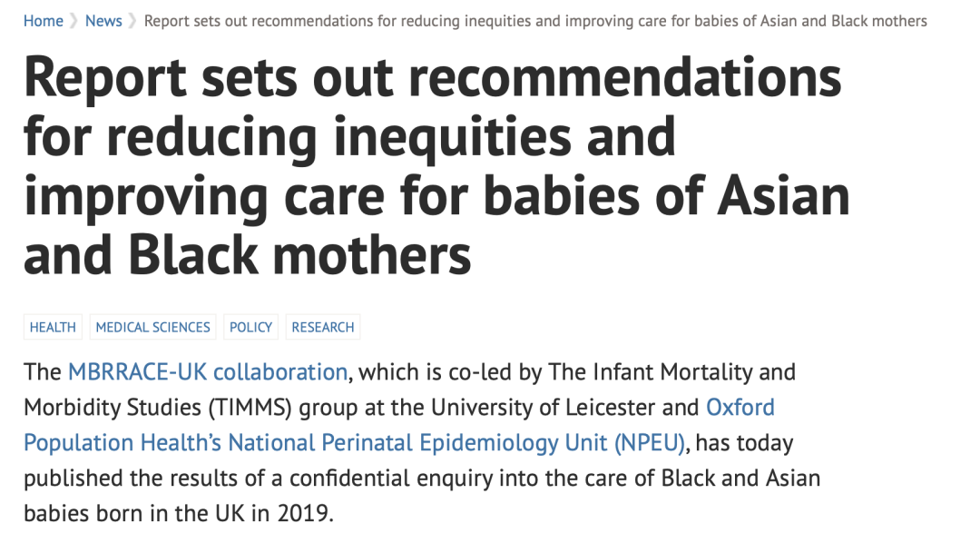This screenshot has width=980, height=543.
Task: Open the HEALTH topic tag
Action: click(53, 327)
